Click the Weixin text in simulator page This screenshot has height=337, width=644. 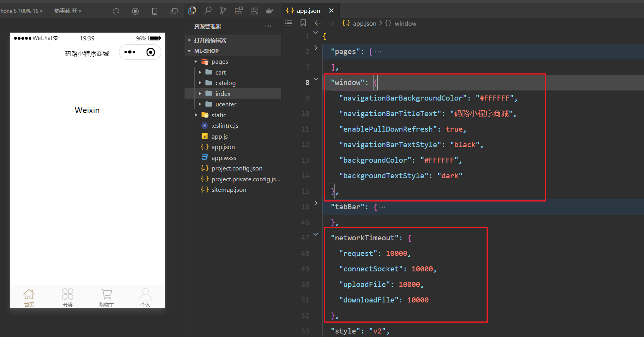[x=87, y=110]
